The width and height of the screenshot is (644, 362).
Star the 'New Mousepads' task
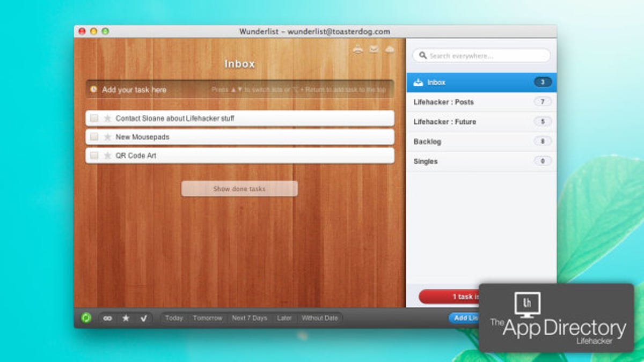[x=107, y=137]
